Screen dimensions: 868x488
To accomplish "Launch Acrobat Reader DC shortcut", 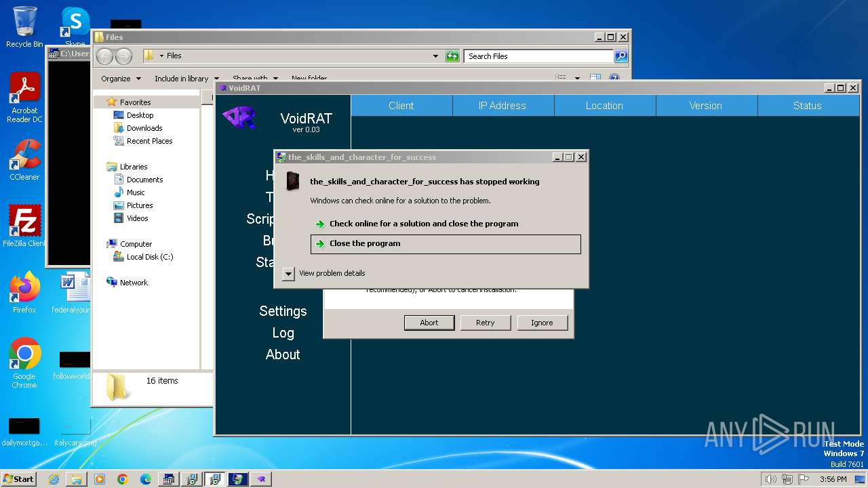I will click(x=24, y=98).
